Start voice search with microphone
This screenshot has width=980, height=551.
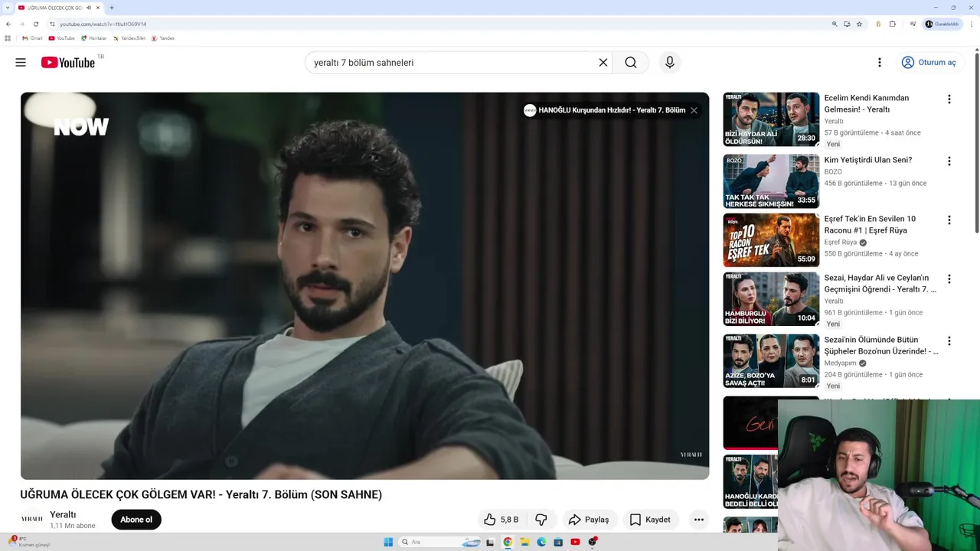[670, 63]
